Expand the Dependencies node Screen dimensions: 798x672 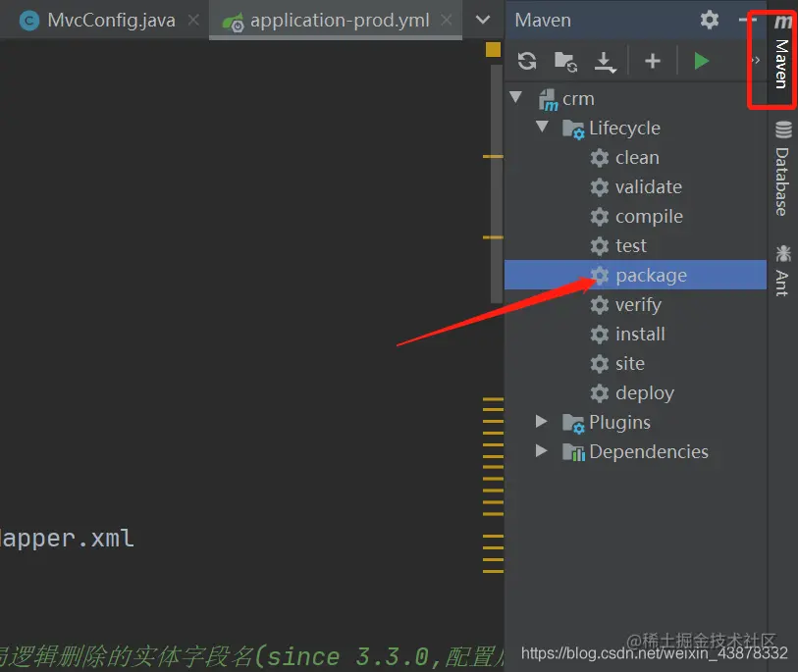click(541, 450)
